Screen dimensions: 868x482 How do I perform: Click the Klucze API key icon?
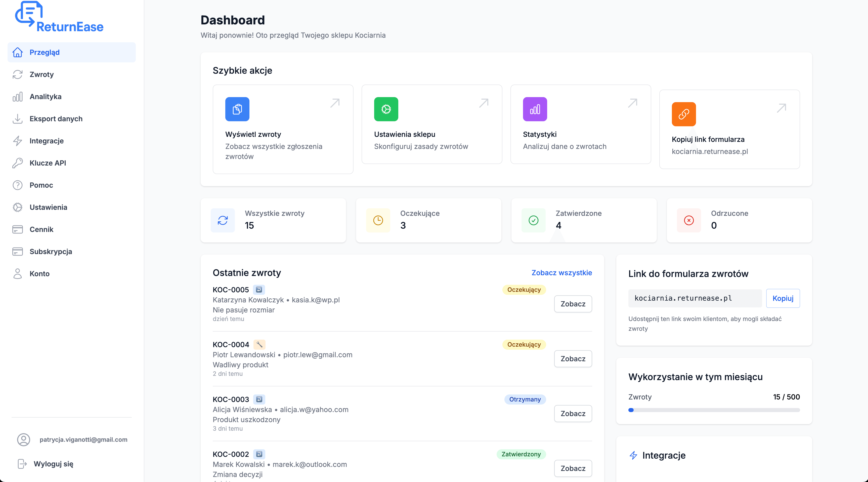coord(18,163)
